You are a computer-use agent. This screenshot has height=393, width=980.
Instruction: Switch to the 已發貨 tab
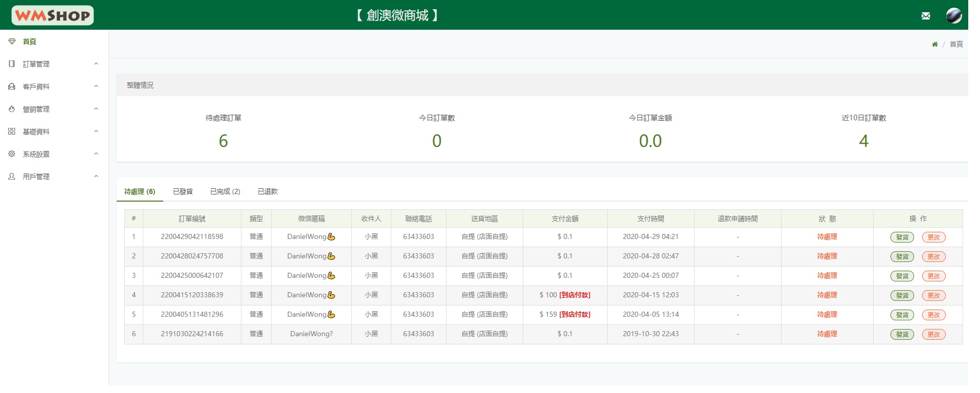coord(183,191)
